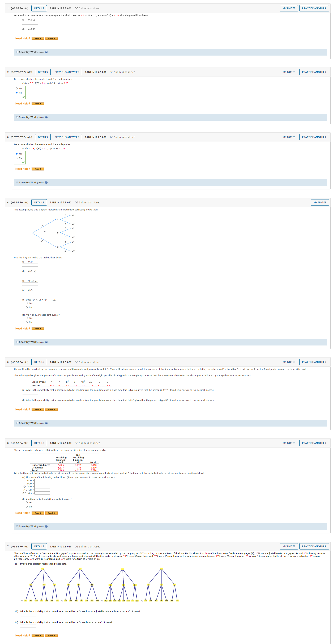Click Read It button in question 2
333x644 pixels.
pyautogui.click(x=38, y=103)
